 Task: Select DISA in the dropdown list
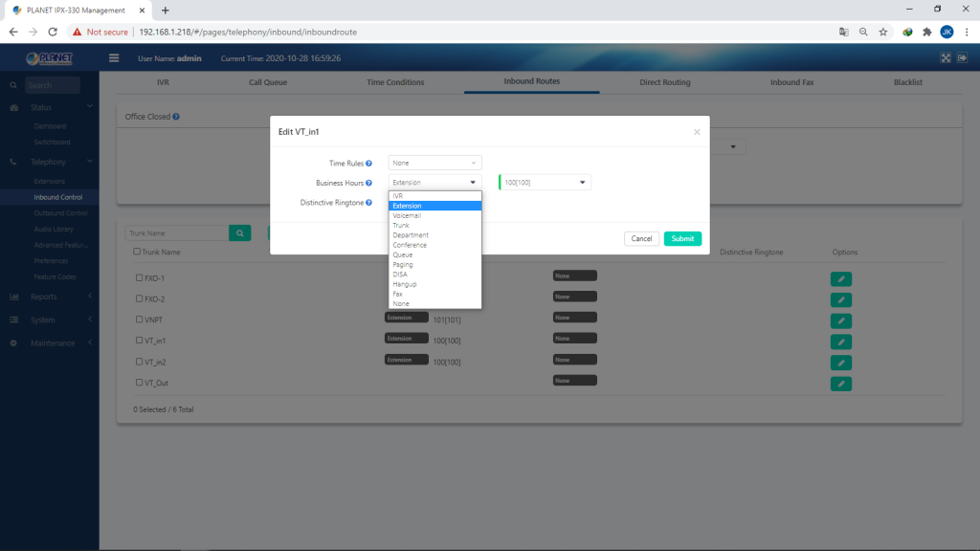coord(434,275)
